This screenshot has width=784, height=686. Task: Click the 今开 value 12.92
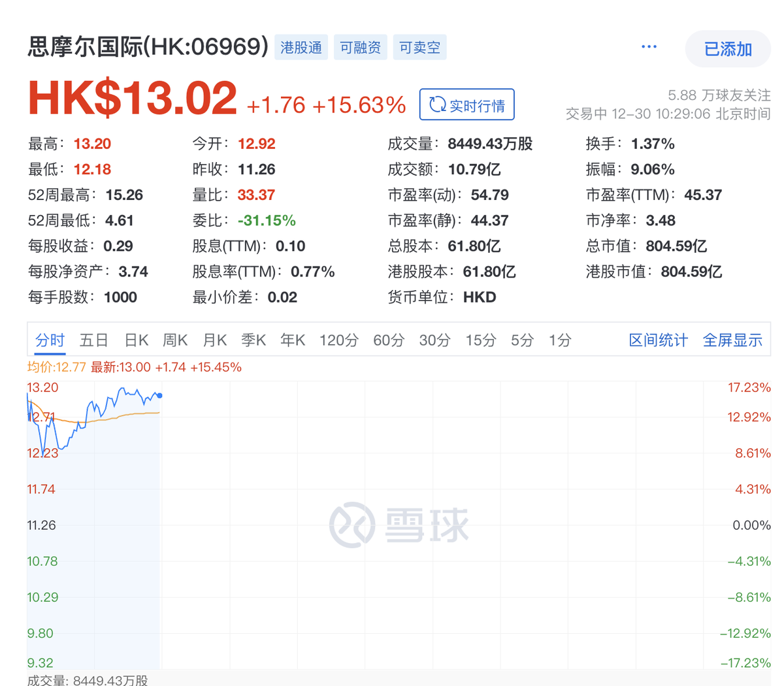(257, 144)
